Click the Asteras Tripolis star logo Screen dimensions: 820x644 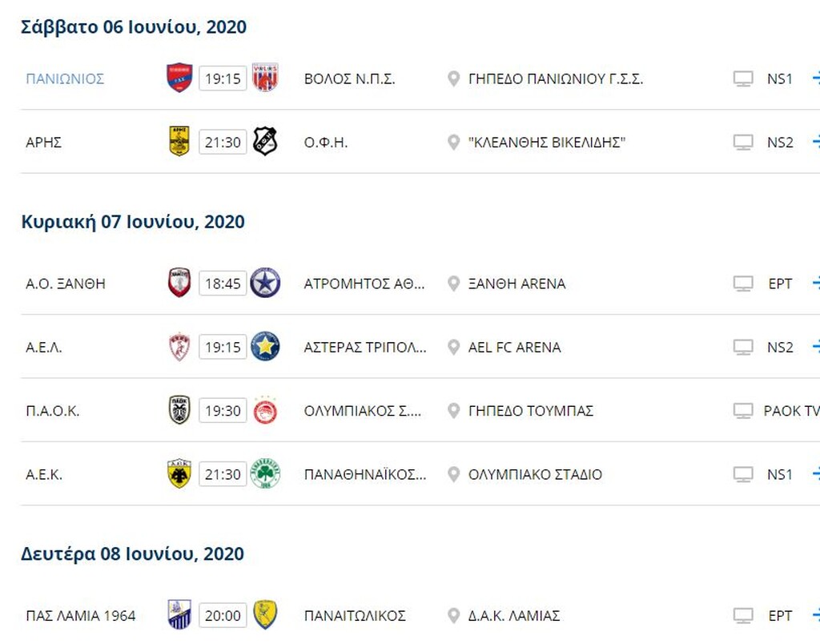265,347
